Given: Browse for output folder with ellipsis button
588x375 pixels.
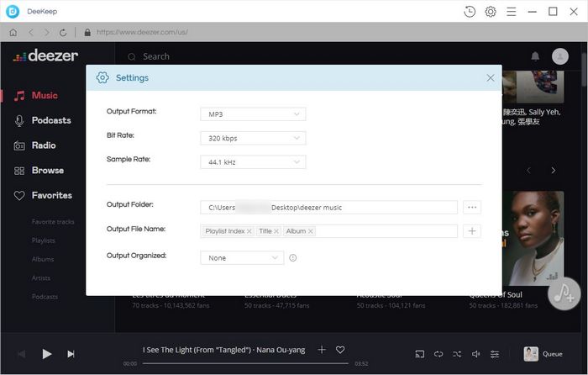Looking at the screenshot, I should pos(472,207).
